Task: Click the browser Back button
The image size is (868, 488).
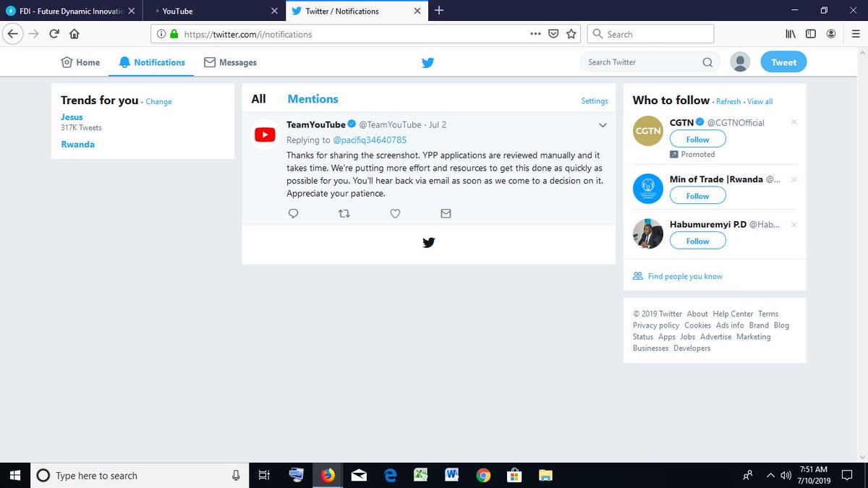Action: click(x=12, y=34)
